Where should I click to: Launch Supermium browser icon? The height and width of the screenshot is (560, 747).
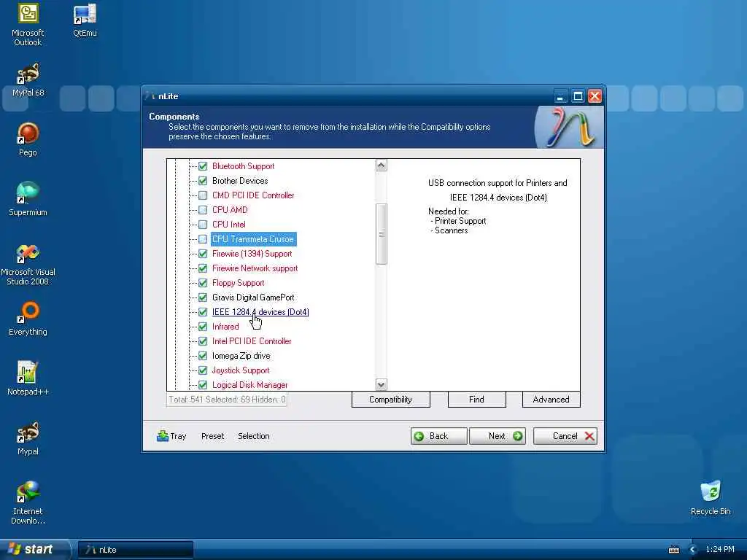(28, 200)
